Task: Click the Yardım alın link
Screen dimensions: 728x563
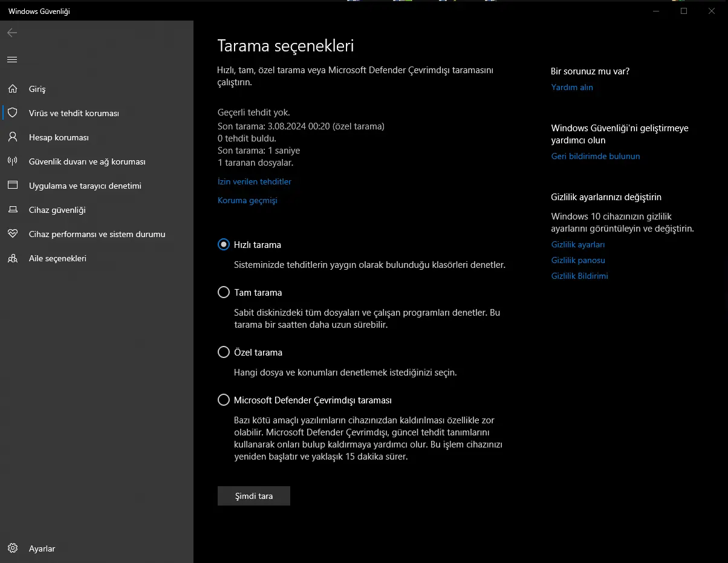Action: tap(572, 87)
